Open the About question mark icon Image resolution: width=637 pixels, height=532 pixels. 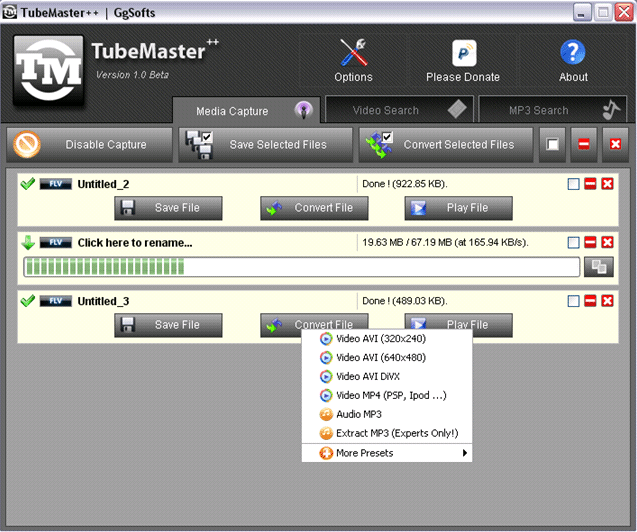[x=572, y=52]
